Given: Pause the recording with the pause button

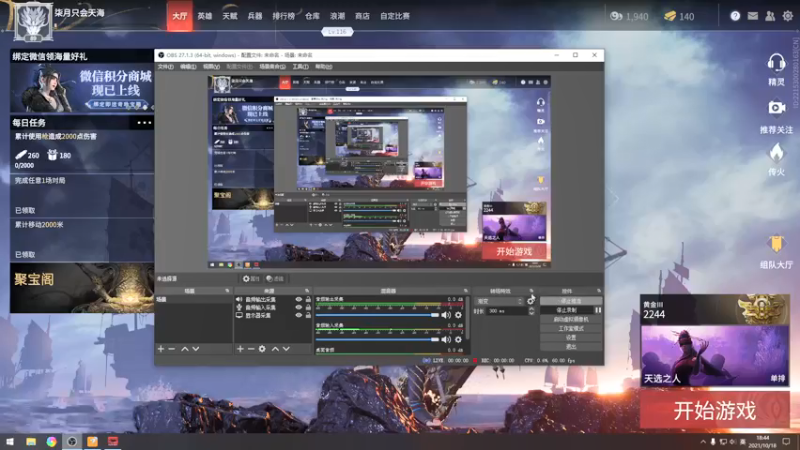Looking at the screenshot, I should tap(598, 310).
